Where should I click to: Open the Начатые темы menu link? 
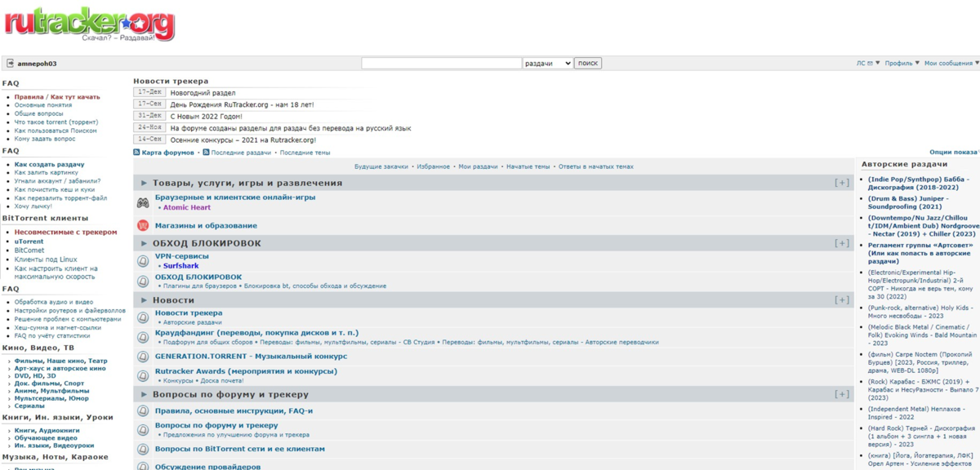point(528,166)
